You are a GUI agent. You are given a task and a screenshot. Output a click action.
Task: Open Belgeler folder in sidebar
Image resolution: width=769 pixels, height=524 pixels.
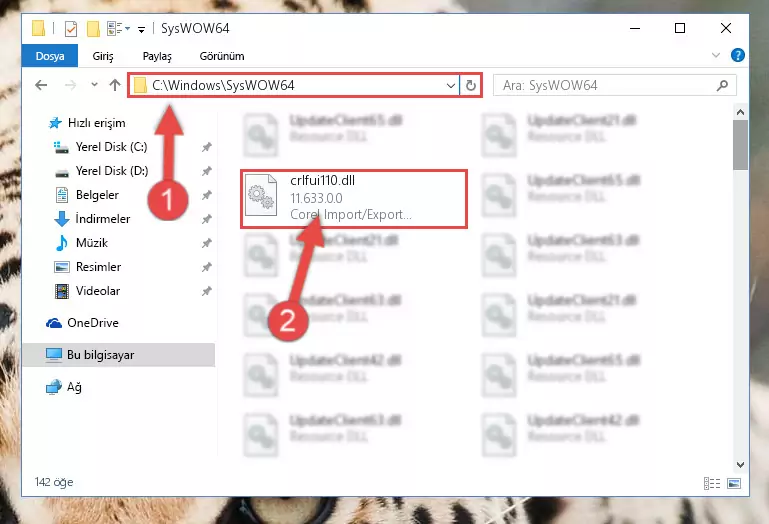click(97, 195)
